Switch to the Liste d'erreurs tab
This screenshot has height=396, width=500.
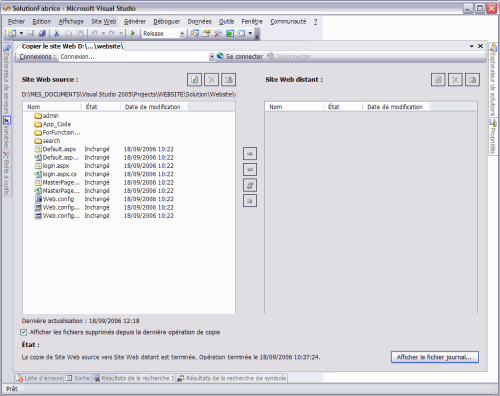point(39,378)
